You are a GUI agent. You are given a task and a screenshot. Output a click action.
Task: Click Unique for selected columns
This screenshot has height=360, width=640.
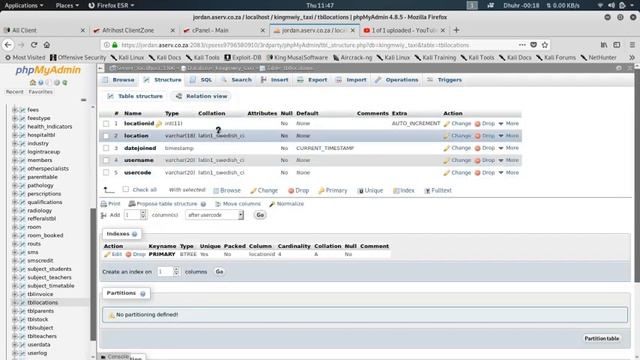[371, 191]
